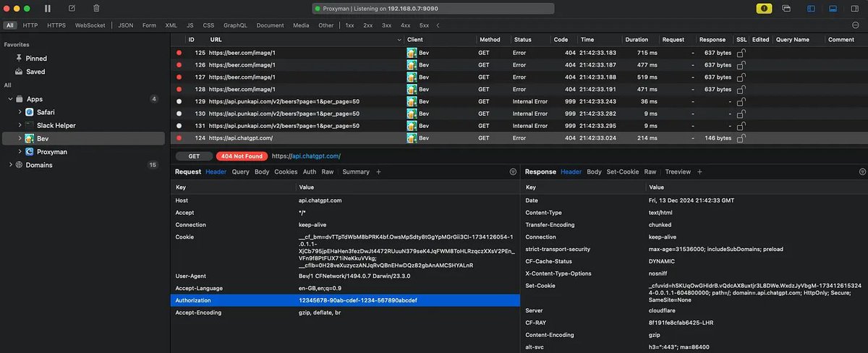Image resolution: width=868 pixels, height=353 pixels.
Task: Filter traffic by JSON content
Action: point(126,25)
